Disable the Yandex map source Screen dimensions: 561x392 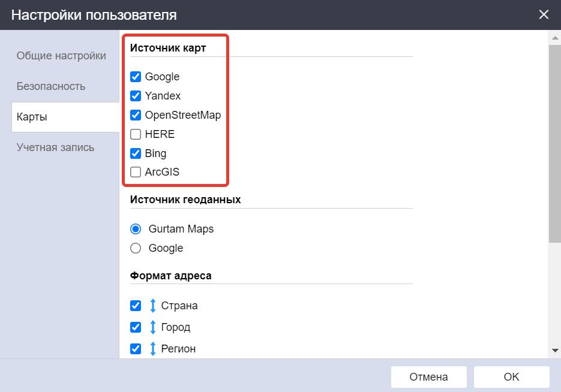136,96
